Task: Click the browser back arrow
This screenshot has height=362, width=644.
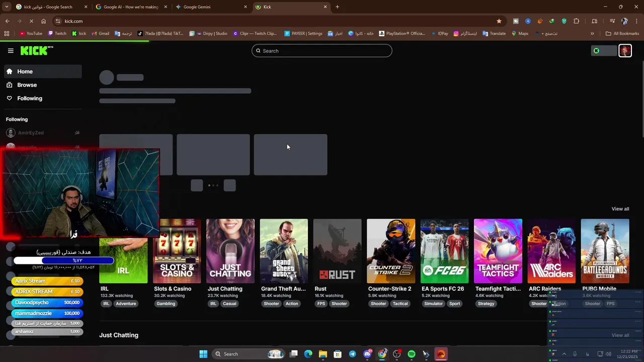Action: tap(8, 21)
